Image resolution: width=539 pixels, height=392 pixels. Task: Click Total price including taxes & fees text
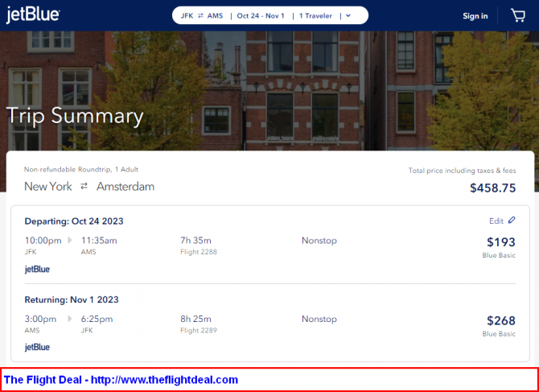coord(462,171)
